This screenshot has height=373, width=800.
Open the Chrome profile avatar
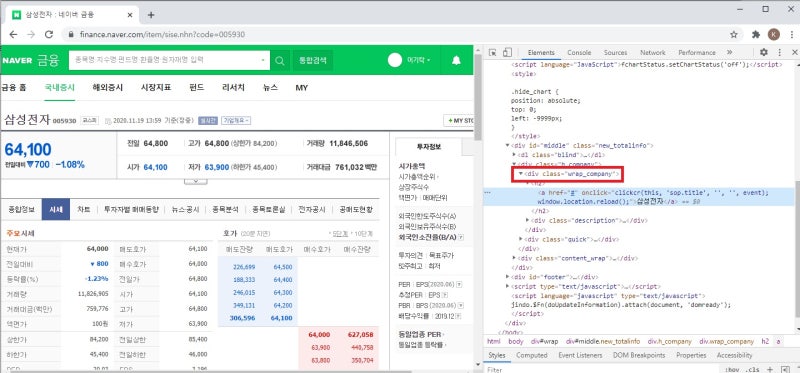tap(773, 34)
